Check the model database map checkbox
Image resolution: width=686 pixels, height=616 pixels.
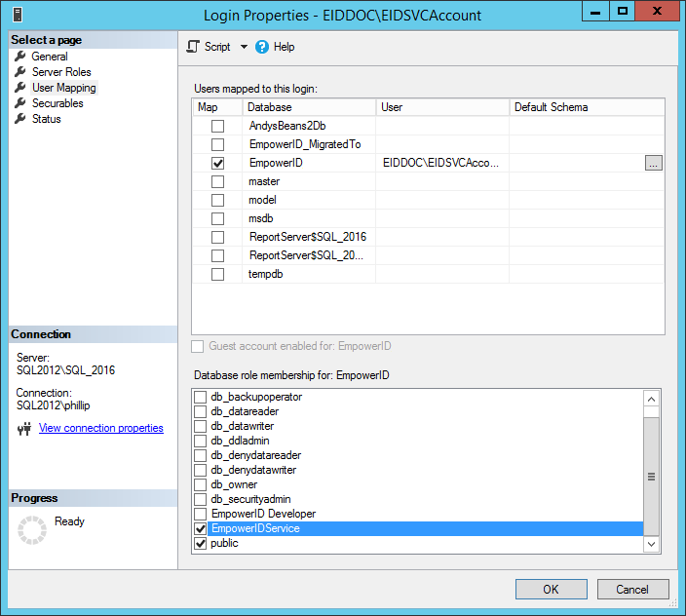pyautogui.click(x=217, y=200)
